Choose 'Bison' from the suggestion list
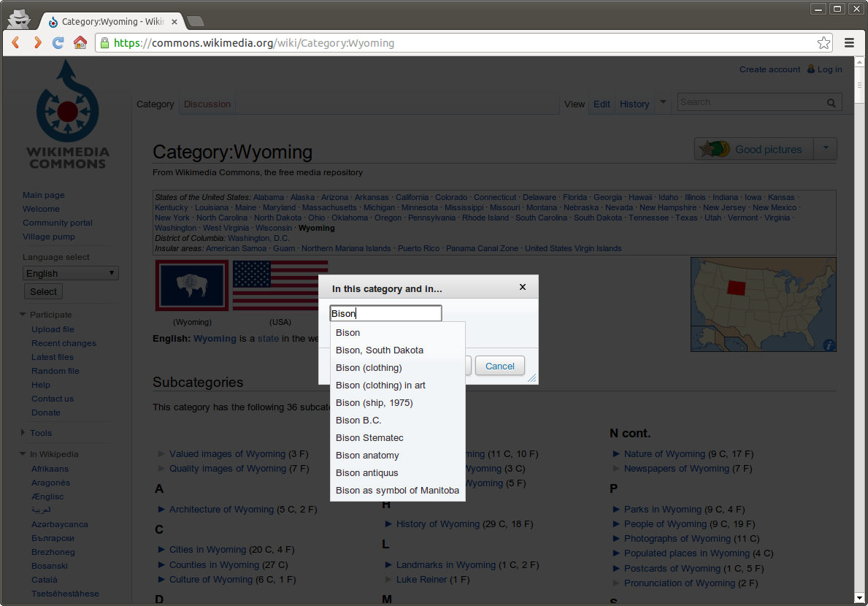 click(x=397, y=333)
